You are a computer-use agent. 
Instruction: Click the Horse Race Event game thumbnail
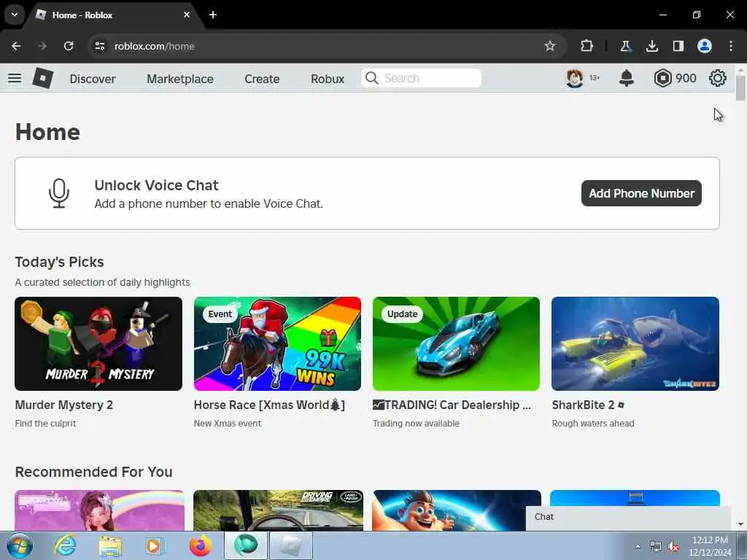point(277,344)
